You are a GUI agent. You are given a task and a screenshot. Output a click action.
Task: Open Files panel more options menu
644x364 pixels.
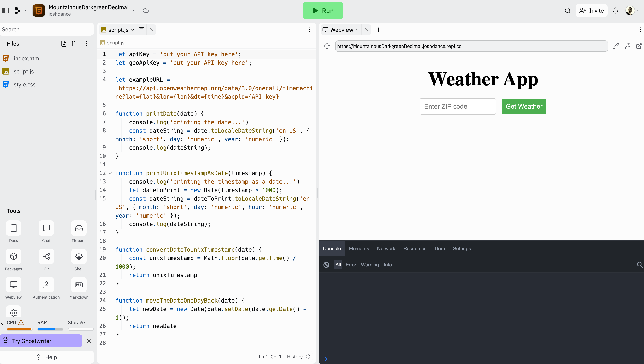click(x=86, y=44)
